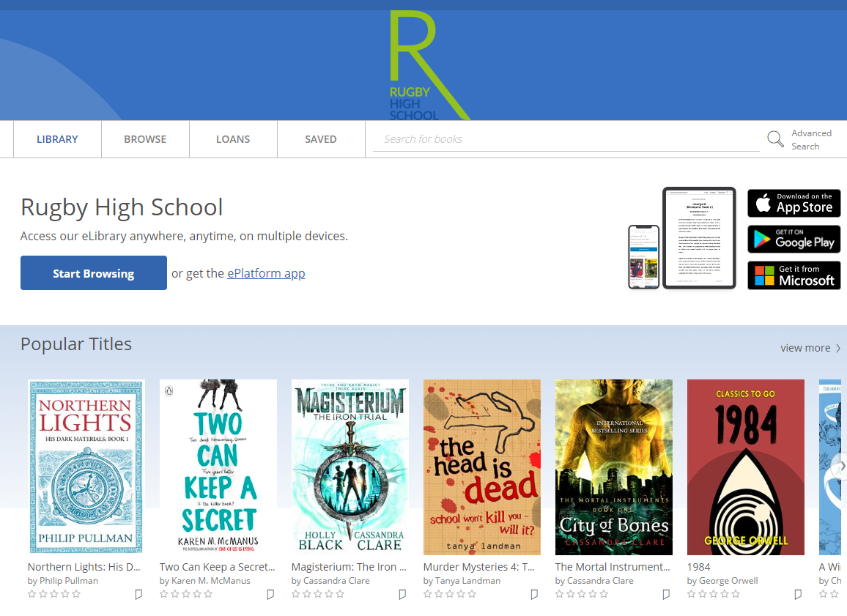The image size is (847, 616).
Task: Rate Two Can Keep a Secret stars
Action: (x=186, y=594)
